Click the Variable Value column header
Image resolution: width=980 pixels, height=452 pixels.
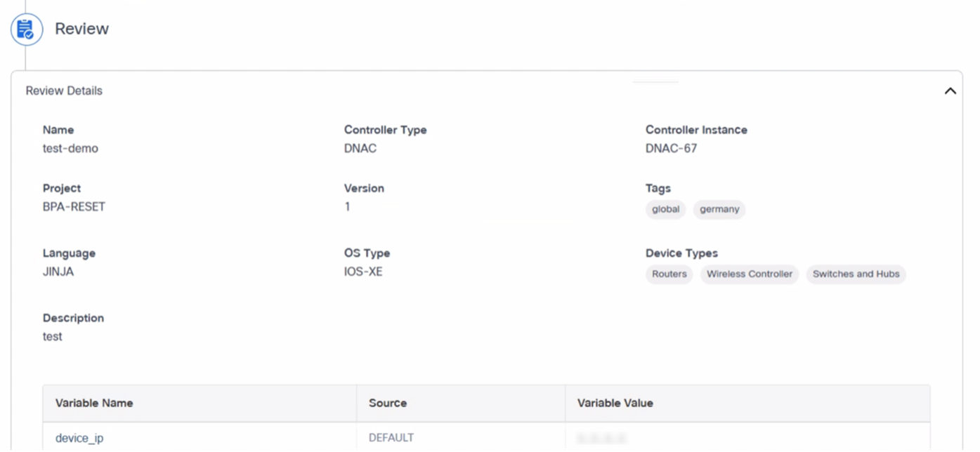pos(615,403)
